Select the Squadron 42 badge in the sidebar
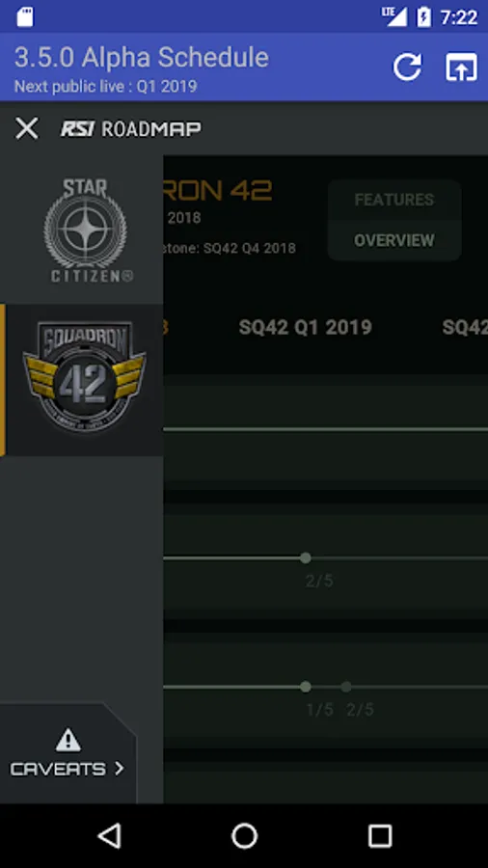 [84, 378]
